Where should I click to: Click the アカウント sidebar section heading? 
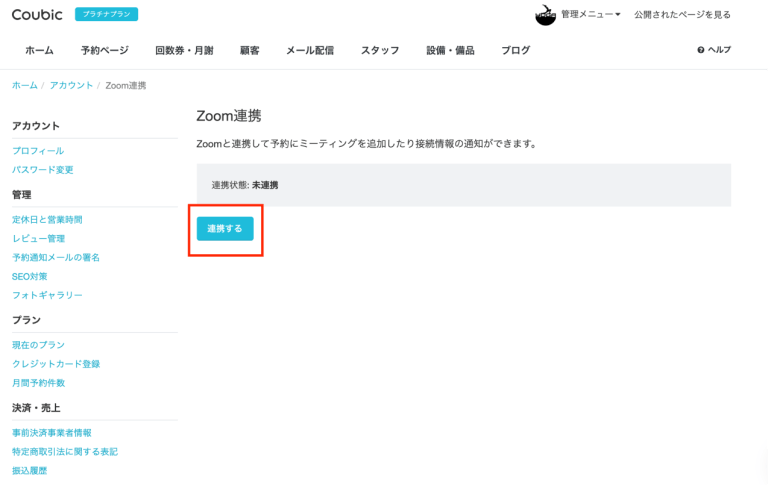click(36, 126)
